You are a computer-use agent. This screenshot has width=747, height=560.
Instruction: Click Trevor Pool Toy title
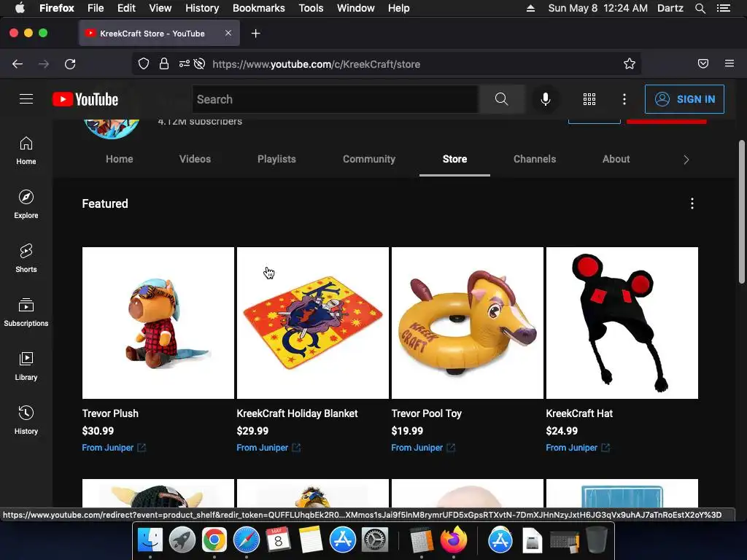[x=426, y=413]
